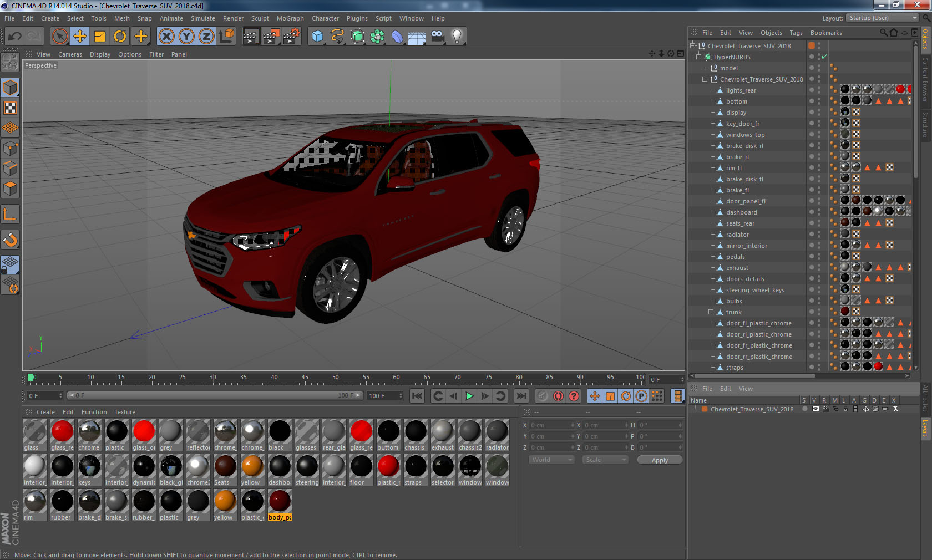Add a camera object icon

tap(437, 37)
